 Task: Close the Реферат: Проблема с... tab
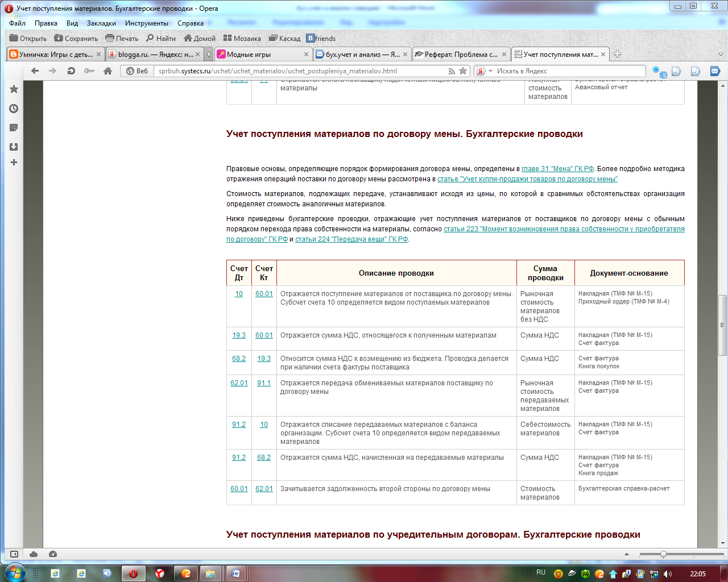click(x=503, y=55)
